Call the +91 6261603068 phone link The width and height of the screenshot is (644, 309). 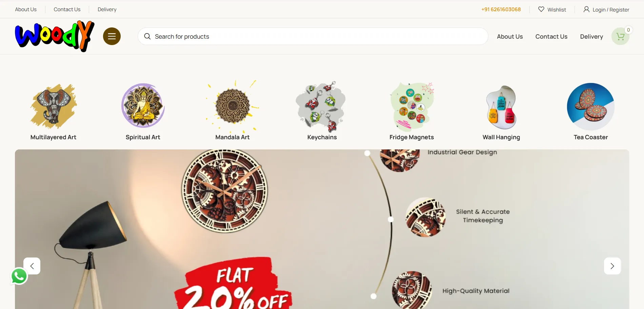[501, 9]
